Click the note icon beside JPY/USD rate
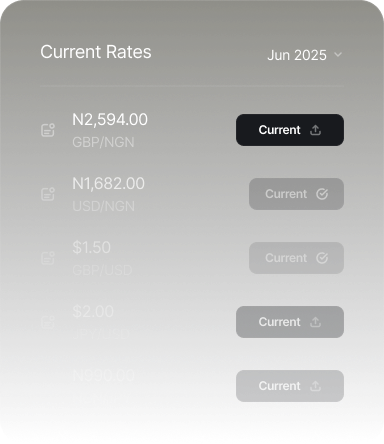Image resolution: width=384 pixels, height=444 pixels. pos(48,322)
